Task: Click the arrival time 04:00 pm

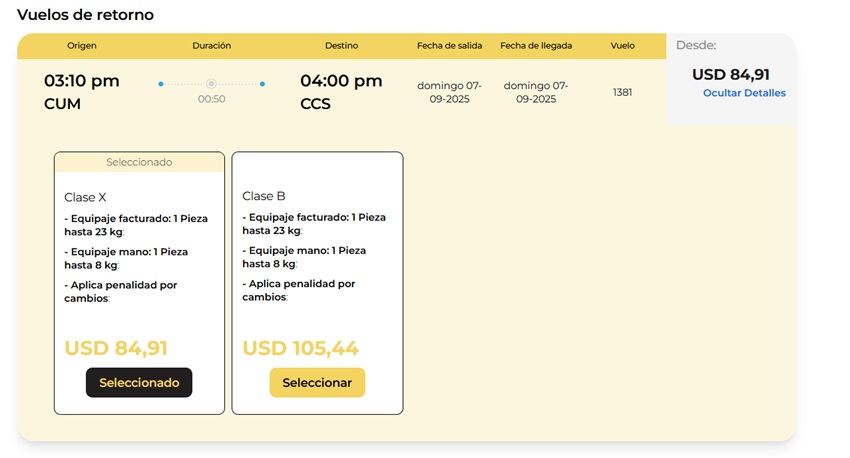Action: pos(341,81)
